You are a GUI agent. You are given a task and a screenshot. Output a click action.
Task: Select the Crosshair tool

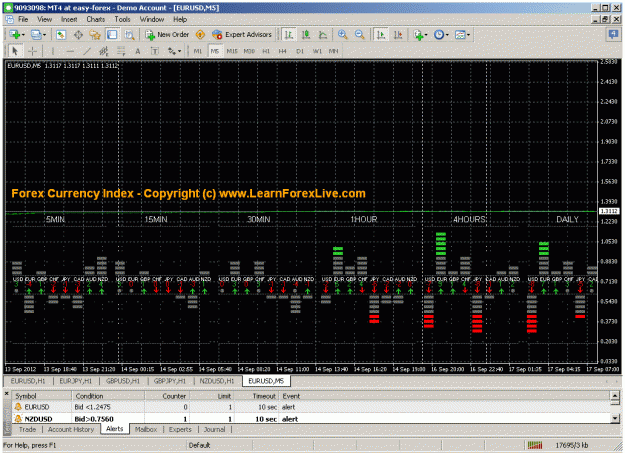(x=32, y=51)
